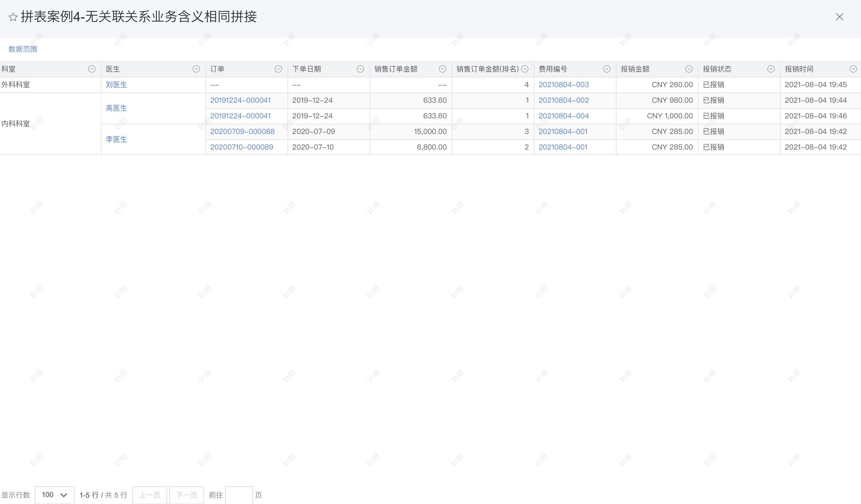Open the 数据范围 data scope settings
The height and width of the screenshot is (504, 861).
click(22, 49)
